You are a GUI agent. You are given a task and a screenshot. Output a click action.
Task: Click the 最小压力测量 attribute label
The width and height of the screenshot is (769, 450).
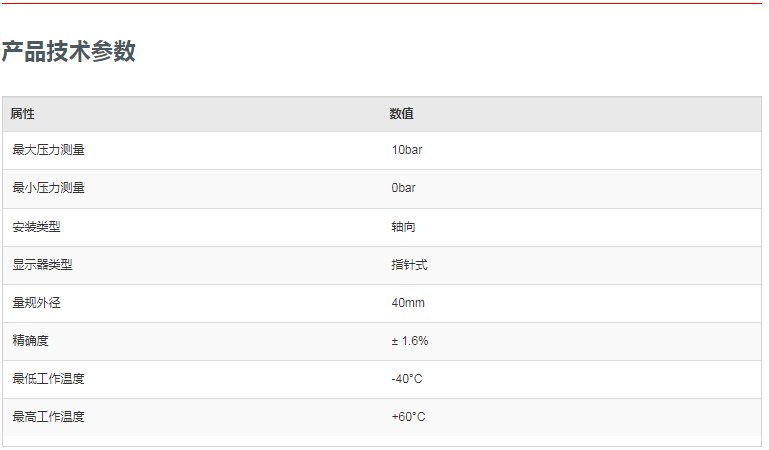coord(49,188)
